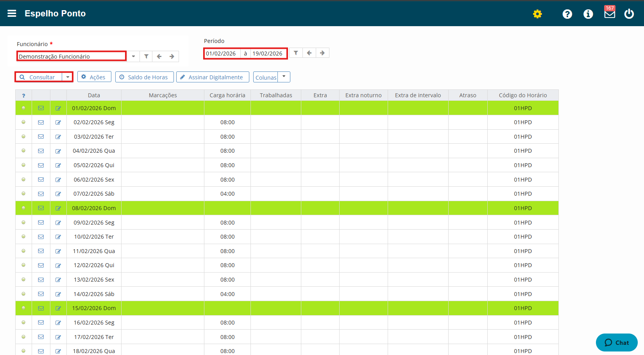The height and width of the screenshot is (355, 644).
Task: Click the Funcionário name input field
Action: (x=72, y=56)
